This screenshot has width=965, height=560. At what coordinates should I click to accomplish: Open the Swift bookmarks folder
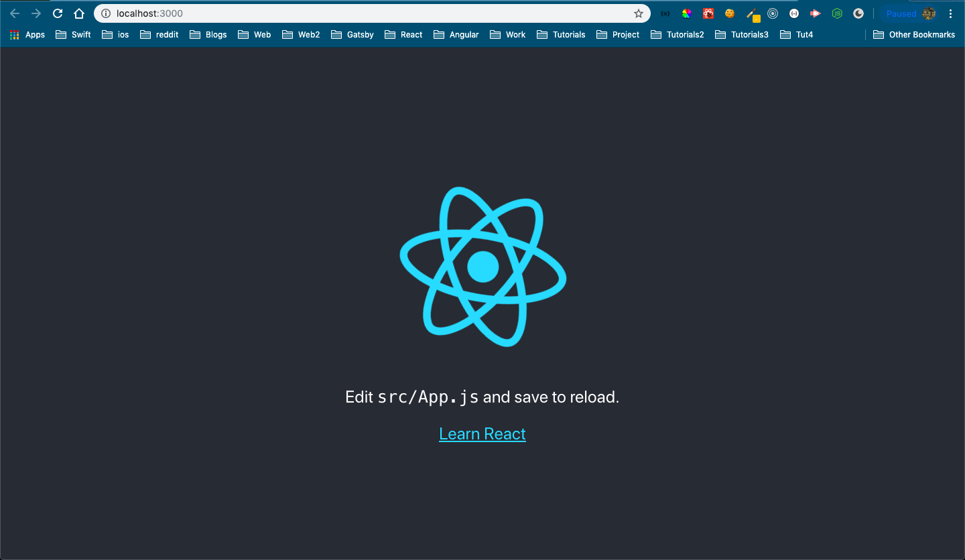point(73,35)
